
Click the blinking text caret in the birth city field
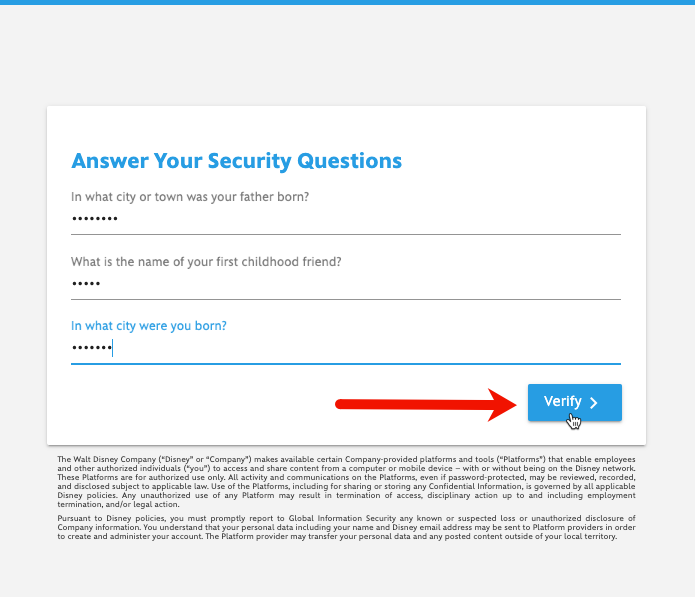click(x=113, y=348)
